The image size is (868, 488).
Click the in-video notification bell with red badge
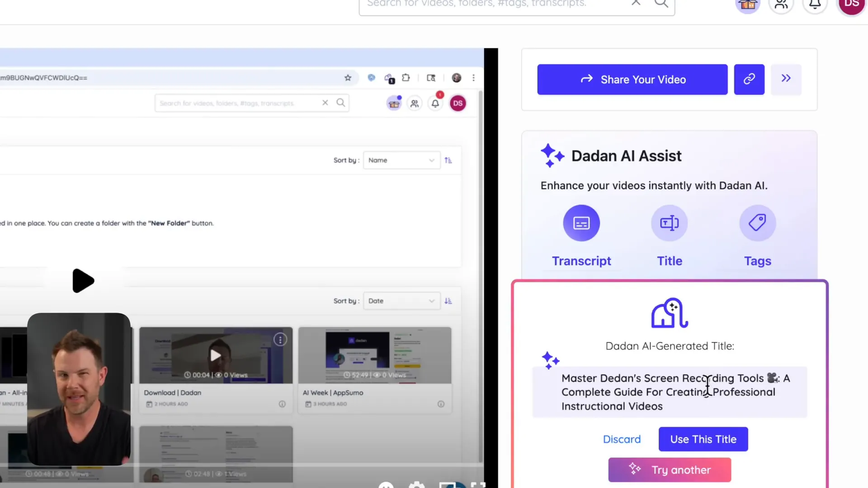point(435,103)
